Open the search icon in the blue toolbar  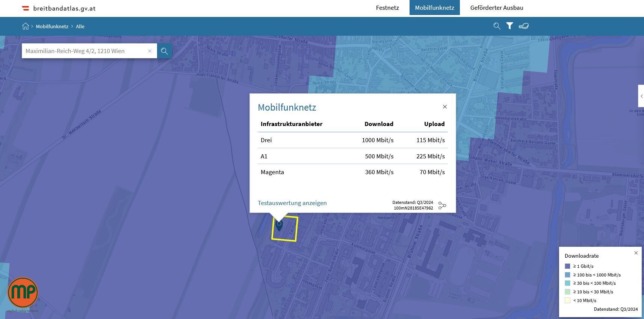[497, 26]
